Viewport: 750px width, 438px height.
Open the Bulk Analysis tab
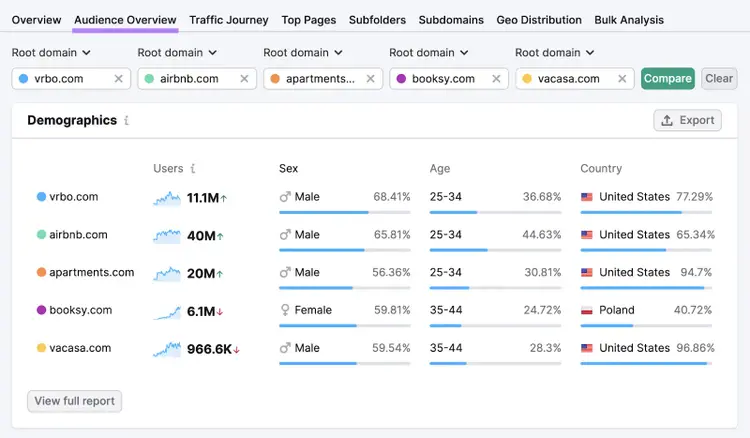pos(629,20)
